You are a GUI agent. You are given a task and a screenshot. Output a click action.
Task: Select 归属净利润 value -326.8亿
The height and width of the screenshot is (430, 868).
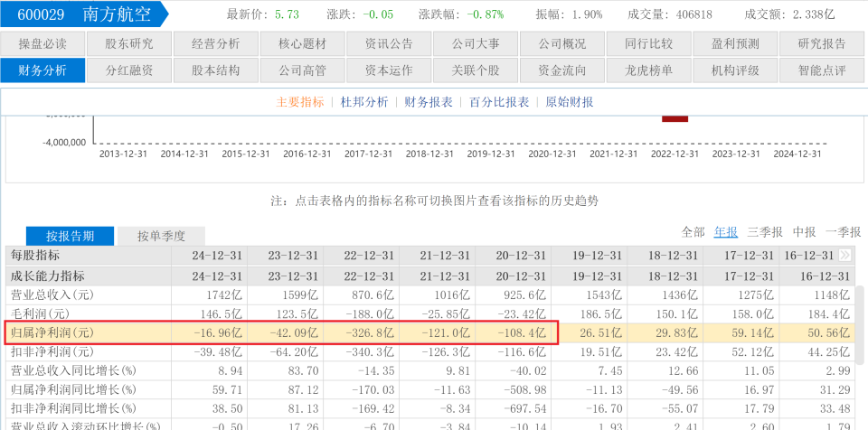tap(370, 332)
